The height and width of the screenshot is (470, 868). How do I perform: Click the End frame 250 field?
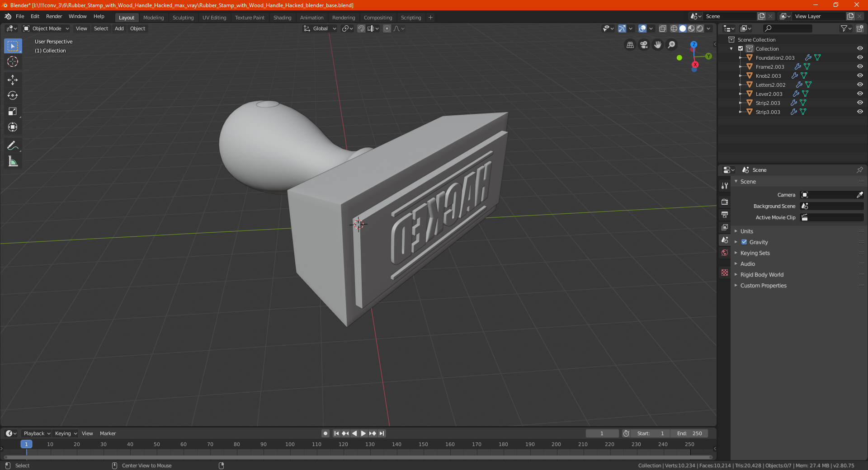(689, 433)
